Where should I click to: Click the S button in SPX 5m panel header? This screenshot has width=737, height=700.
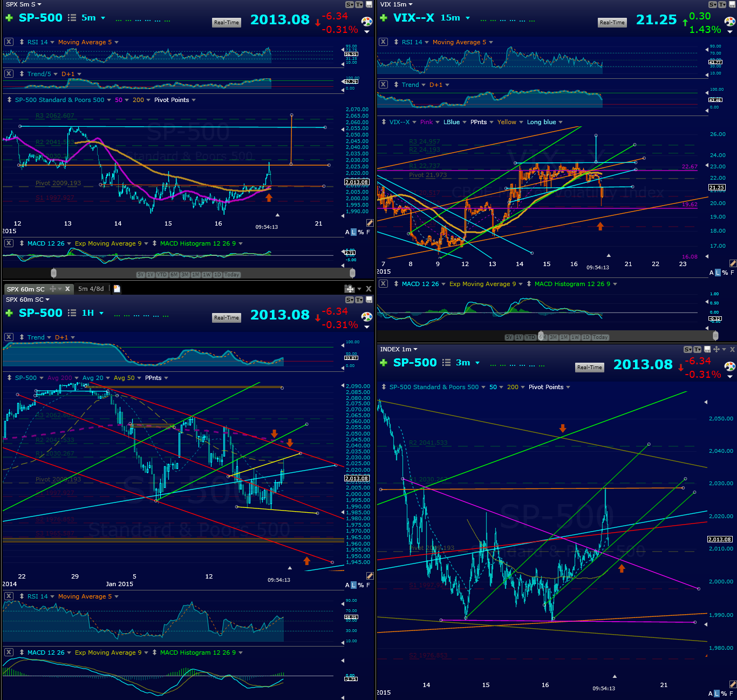[x=349, y=4]
